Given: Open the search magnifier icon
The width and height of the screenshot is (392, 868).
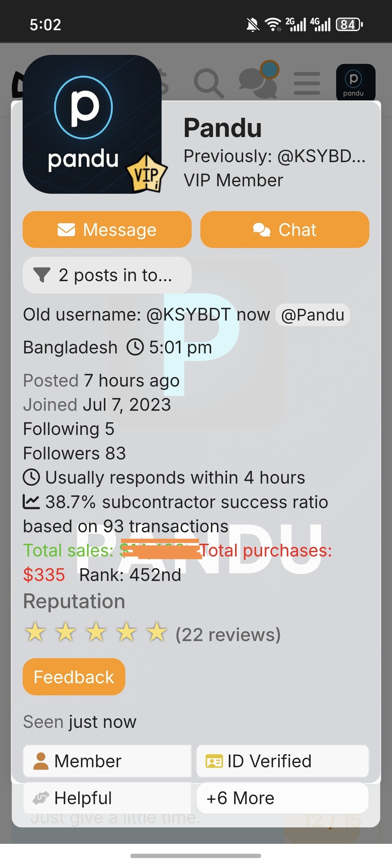Looking at the screenshot, I should pyautogui.click(x=208, y=83).
